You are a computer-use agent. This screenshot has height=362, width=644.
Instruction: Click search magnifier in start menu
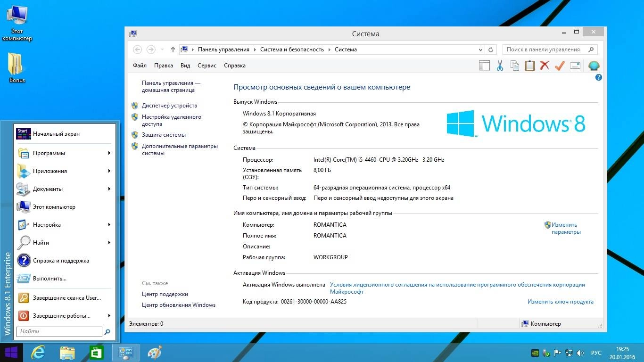tap(107, 332)
